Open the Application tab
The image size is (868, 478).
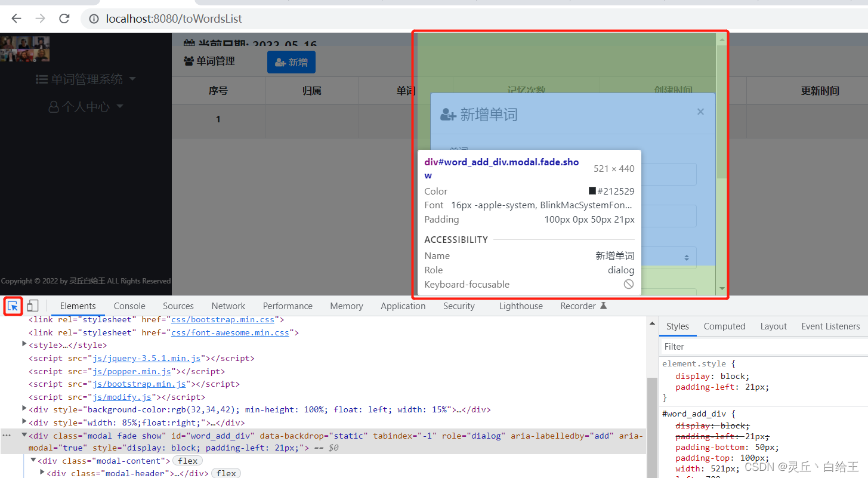[x=403, y=306]
